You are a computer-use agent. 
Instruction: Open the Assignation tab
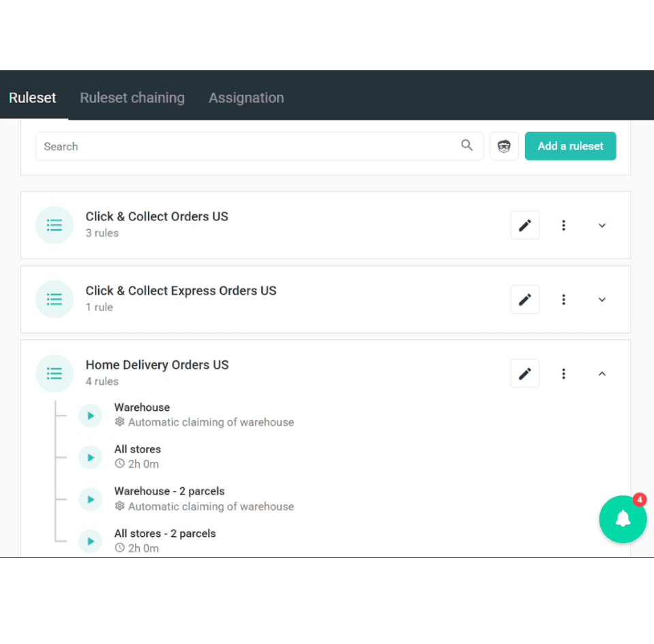click(x=246, y=98)
